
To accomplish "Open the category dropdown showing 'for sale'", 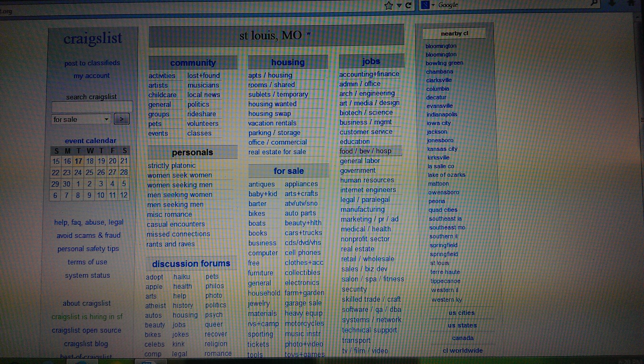I will 81,119.
